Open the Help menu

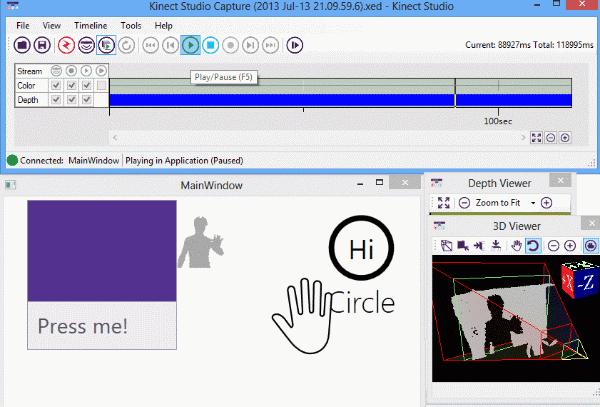click(x=163, y=26)
